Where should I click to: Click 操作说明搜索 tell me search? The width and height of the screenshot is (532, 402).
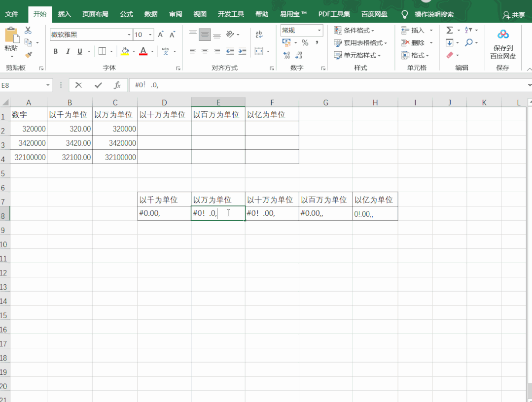coord(434,15)
